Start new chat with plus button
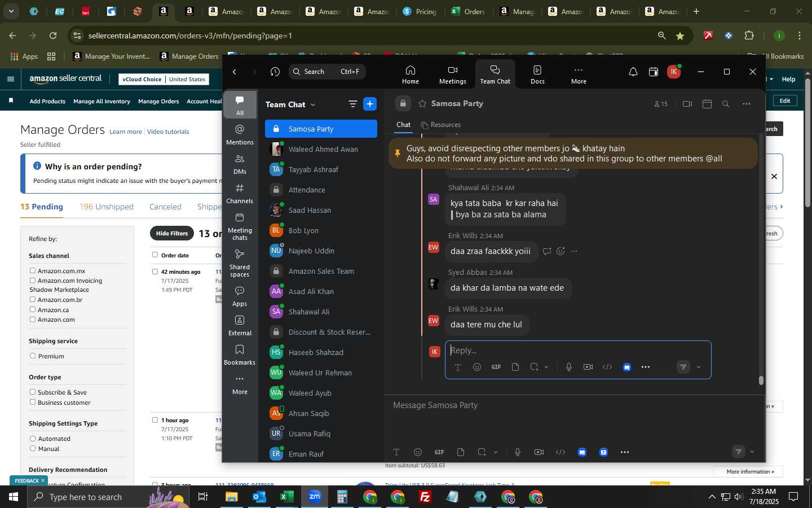Viewport: 812px width, 508px height. (x=370, y=104)
